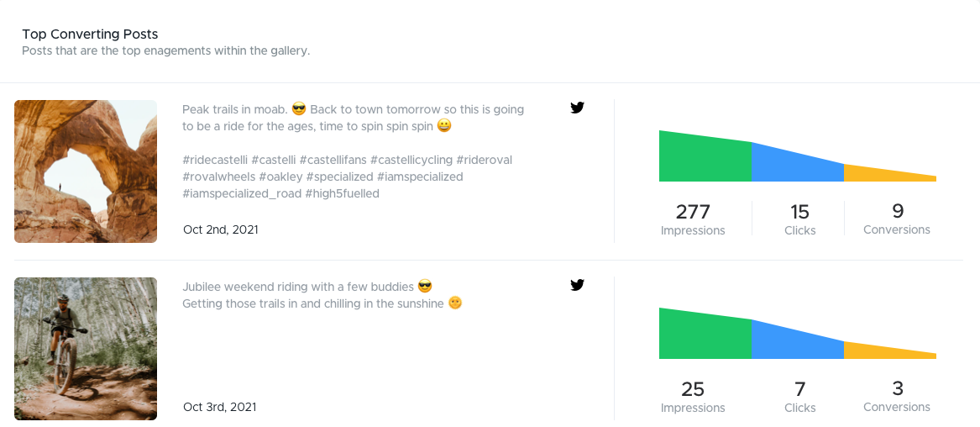980x427 pixels.
Task: Open the rock arch photo thumbnail
Action: [x=86, y=171]
